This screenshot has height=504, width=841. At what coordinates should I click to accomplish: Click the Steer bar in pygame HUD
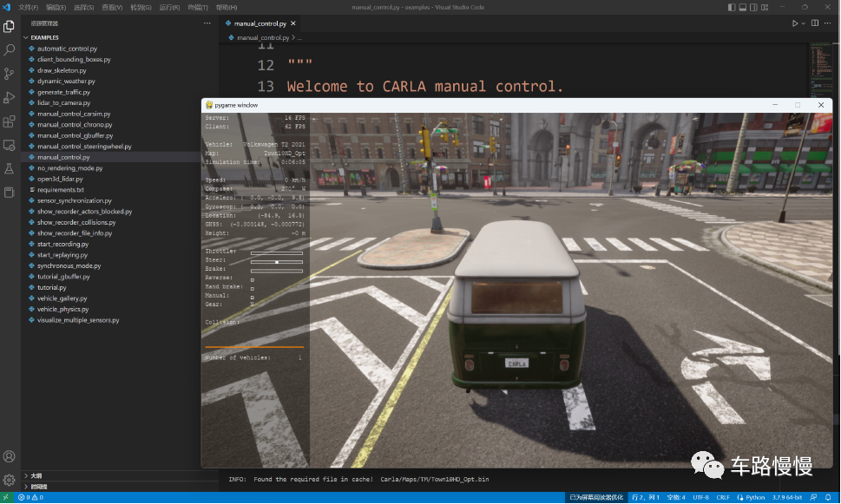coord(277,262)
